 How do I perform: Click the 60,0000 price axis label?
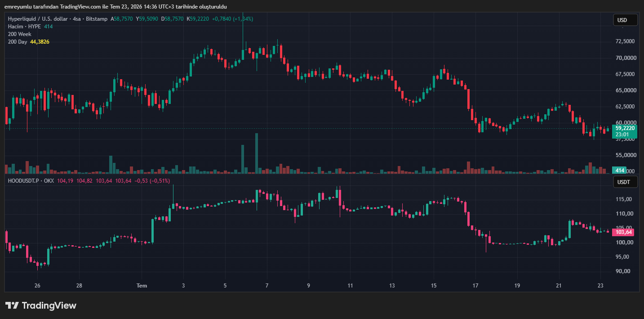625,122
